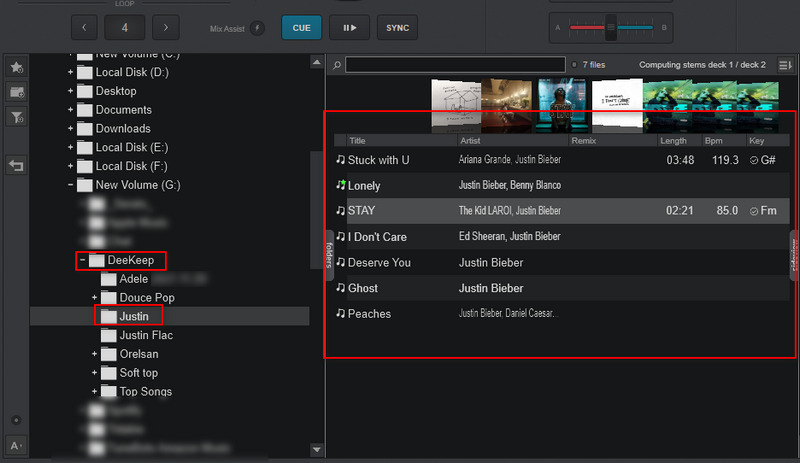The width and height of the screenshot is (800, 463).
Task: Open the browser list options icon
Action: (x=785, y=65)
